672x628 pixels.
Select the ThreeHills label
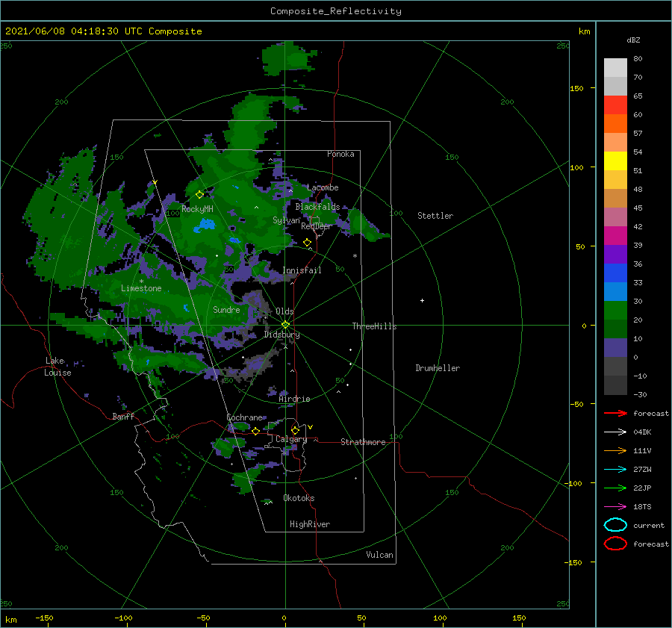[x=374, y=326]
